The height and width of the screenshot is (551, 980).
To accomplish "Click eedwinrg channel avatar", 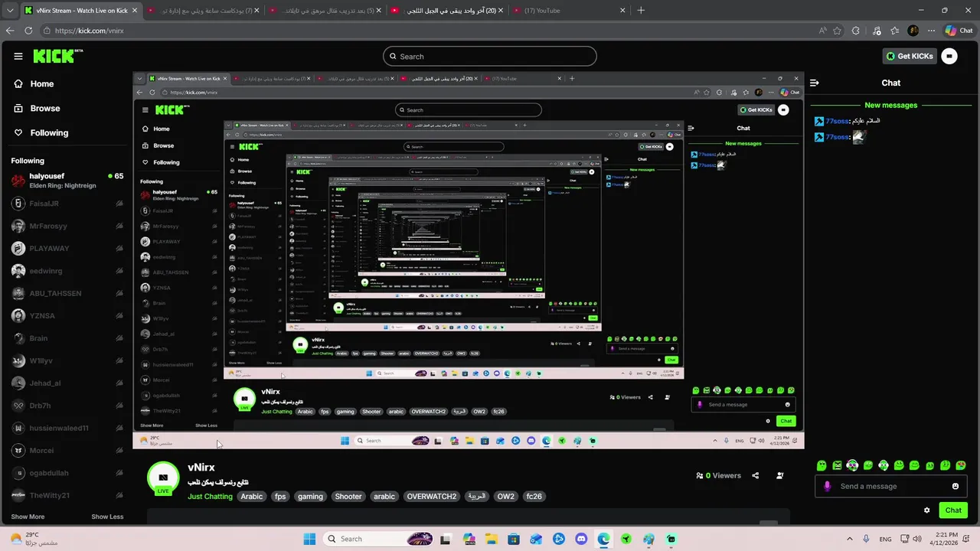I will (18, 271).
